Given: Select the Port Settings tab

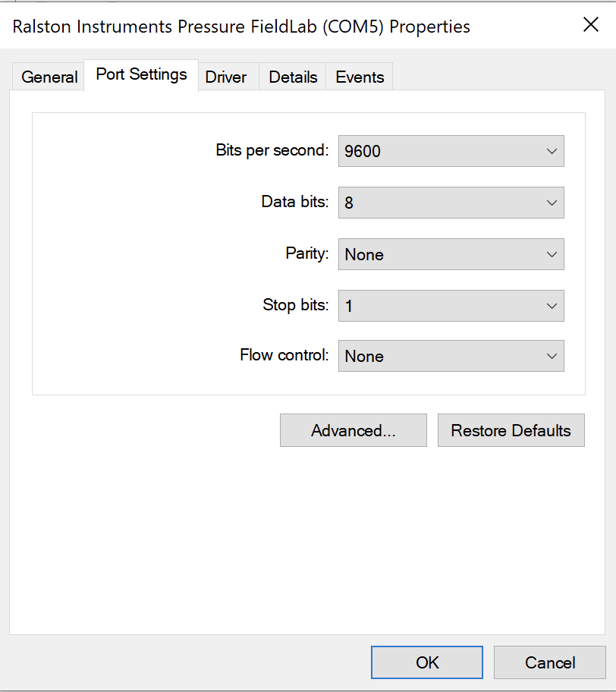Looking at the screenshot, I should [141, 74].
